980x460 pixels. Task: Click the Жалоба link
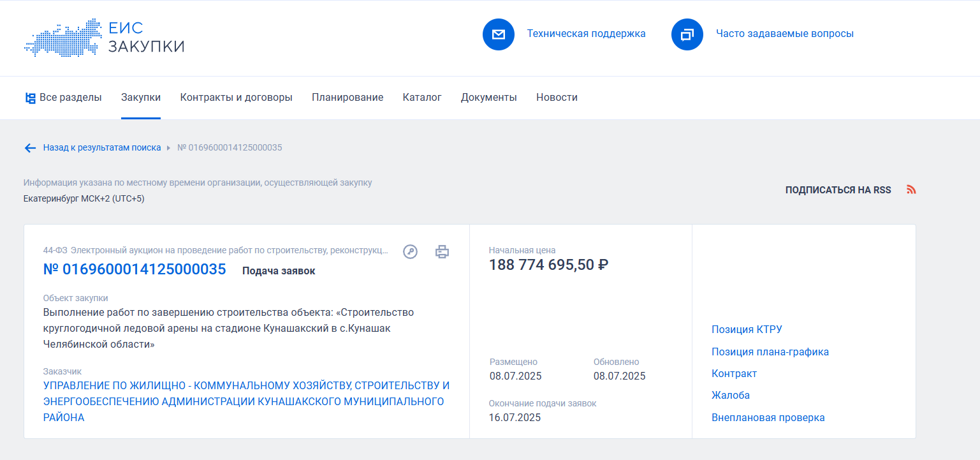pos(730,396)
